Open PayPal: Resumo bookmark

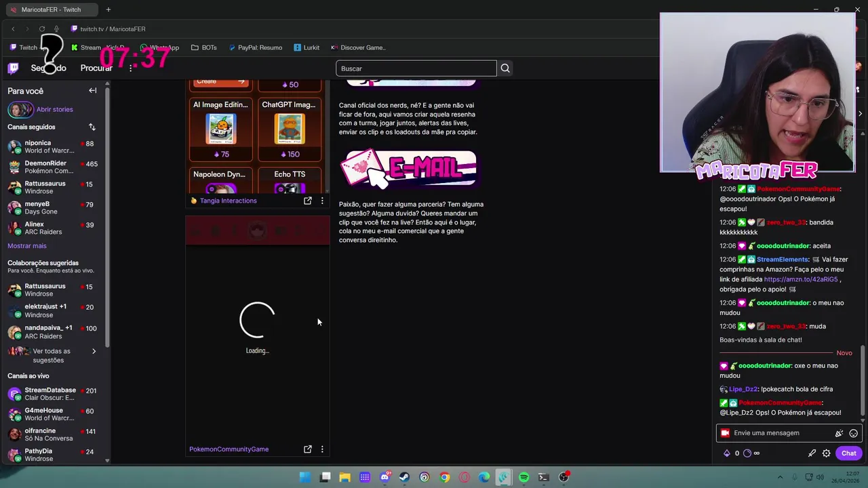[x=255, y=47]
